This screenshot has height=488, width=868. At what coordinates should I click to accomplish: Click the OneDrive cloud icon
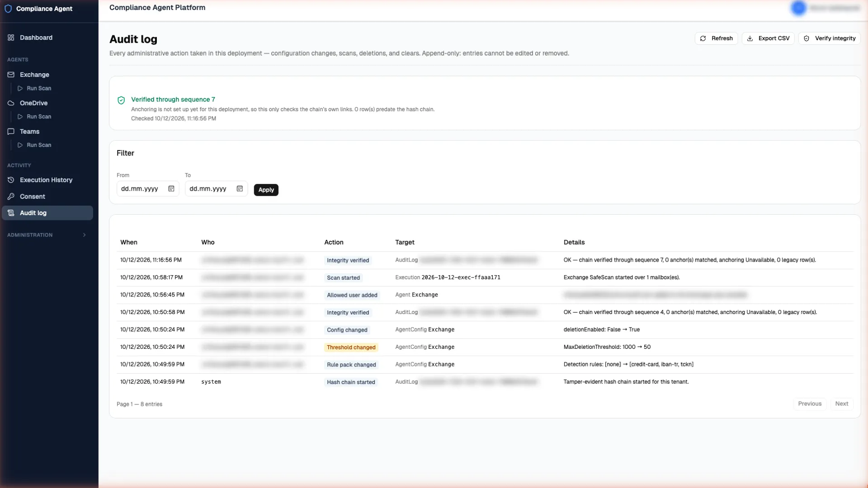(x=11, y=103)
